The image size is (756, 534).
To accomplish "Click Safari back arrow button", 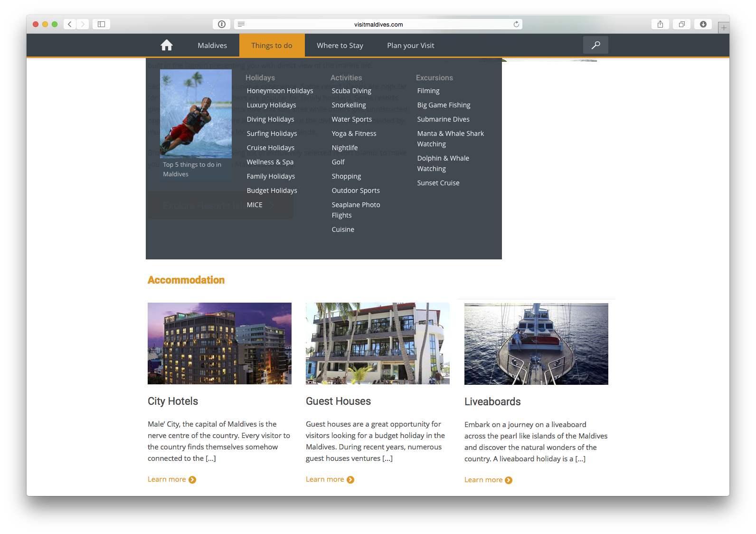I will (70, 24).
